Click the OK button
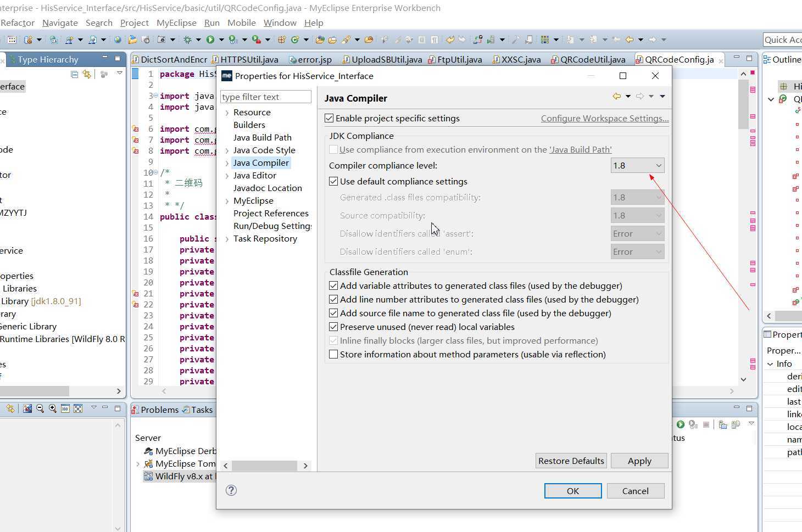 point(573,491)
